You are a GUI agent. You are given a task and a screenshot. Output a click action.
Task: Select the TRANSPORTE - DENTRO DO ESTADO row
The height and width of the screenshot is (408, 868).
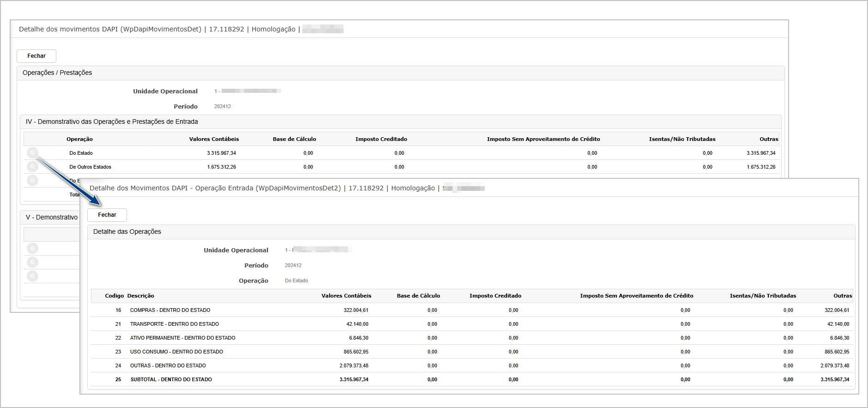tap(175, 324)
